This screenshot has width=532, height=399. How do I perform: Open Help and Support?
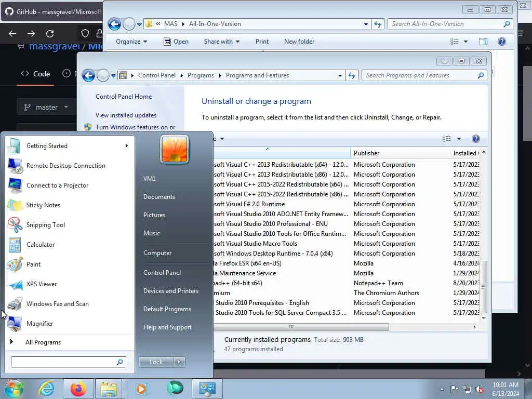[167, 327]
